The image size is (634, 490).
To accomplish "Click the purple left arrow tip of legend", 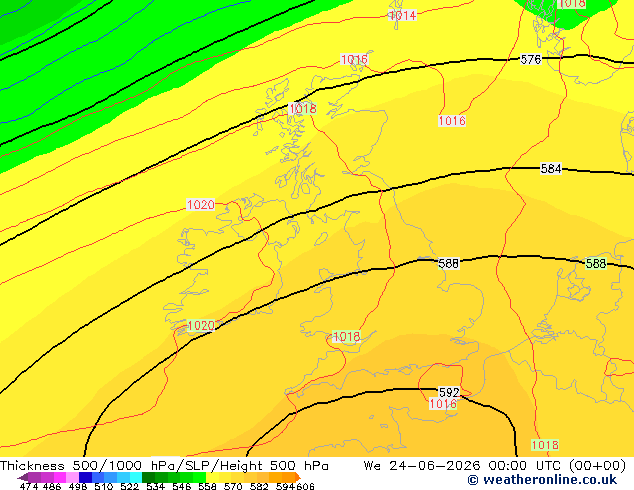I will pyautogui.click(x=22, y=477).
